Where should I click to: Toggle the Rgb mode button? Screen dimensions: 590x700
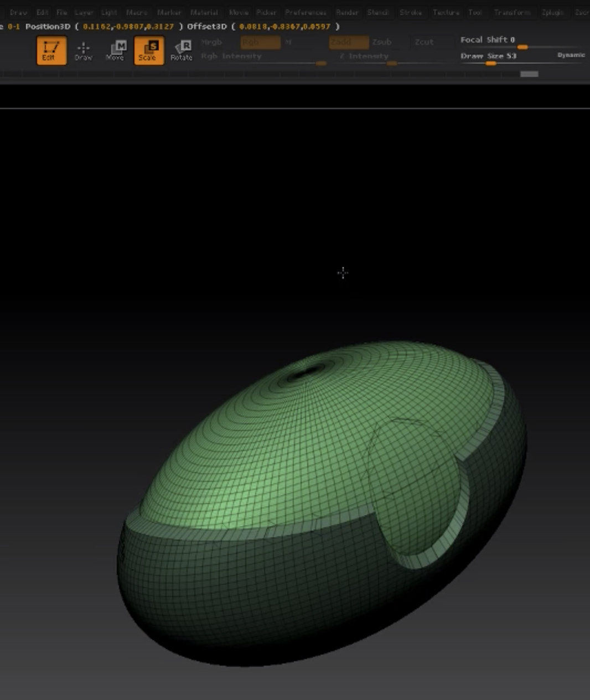click(261, 42)
